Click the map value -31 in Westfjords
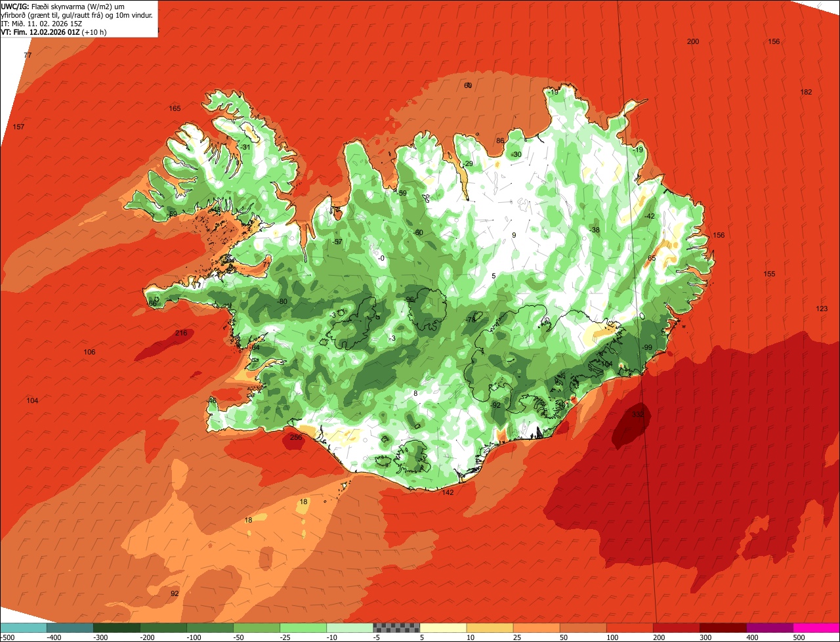This screenshot has height=642, width=840. [245, 147]
